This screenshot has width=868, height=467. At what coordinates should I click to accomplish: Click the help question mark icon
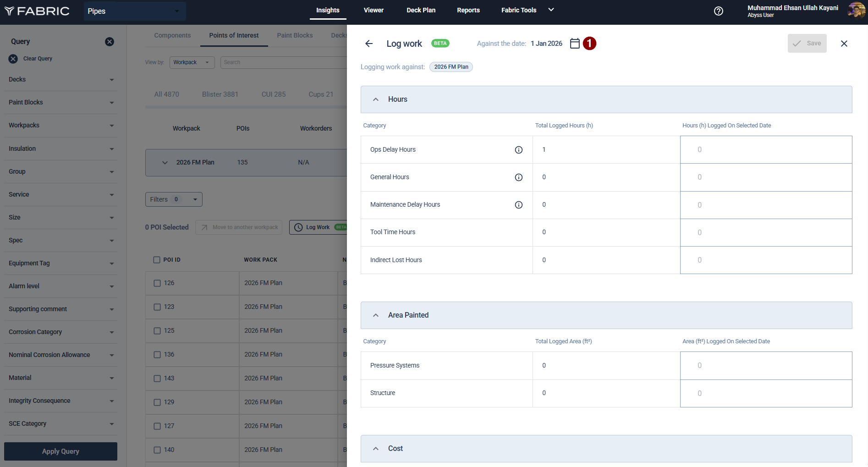(x=719, y=11)
